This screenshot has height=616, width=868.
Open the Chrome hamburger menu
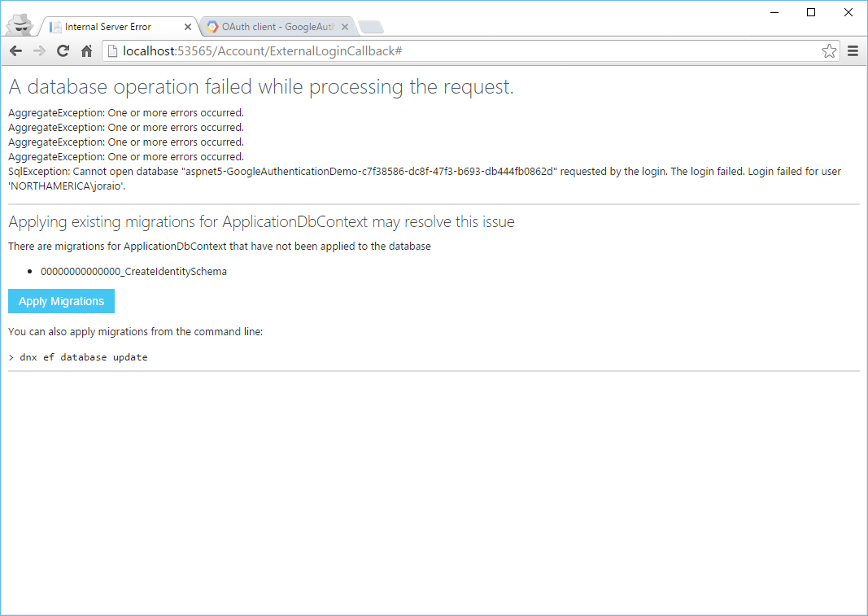click(853, 51)
